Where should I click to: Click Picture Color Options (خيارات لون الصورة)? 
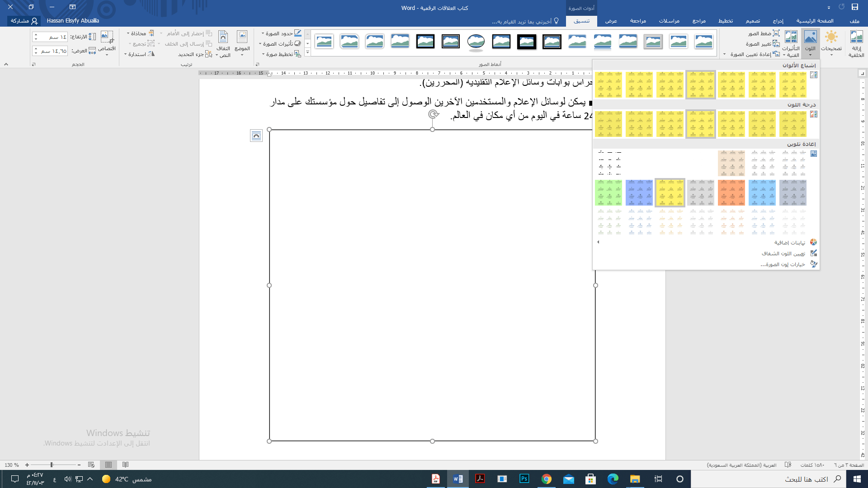tap(783, 264)
